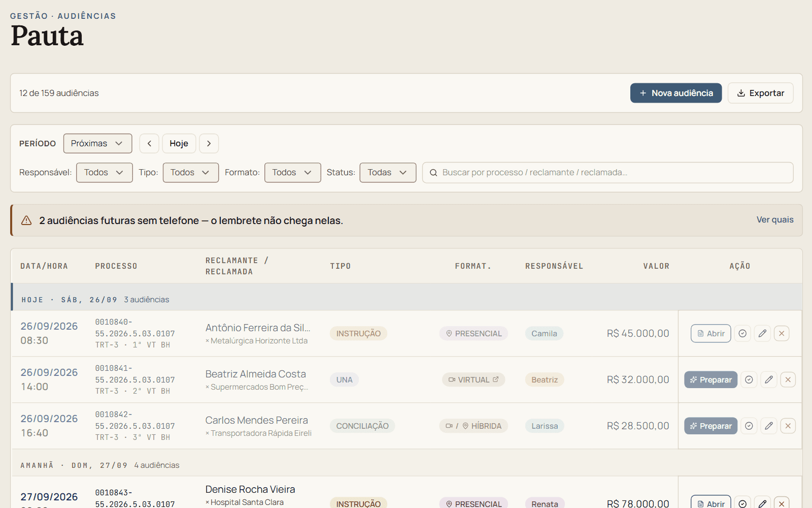Image resolution: width=812 pixels, height=508 pixels.
Task: Click the INSTRUÇÃO tag on Antônio's row
Action: click(358, 333)
